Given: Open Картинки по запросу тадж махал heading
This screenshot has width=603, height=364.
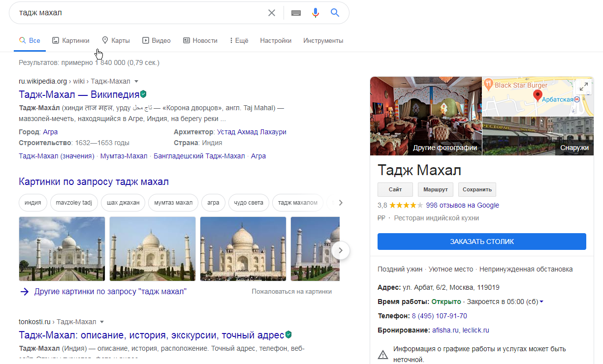Looking at the screenshot, I should [x=94, y=182].
